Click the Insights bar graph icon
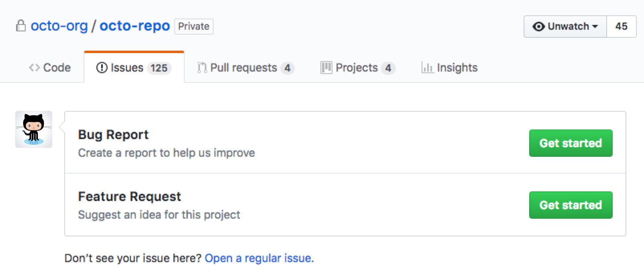The width and height of the screenshot is (644, 279). [x=427, y=68]
